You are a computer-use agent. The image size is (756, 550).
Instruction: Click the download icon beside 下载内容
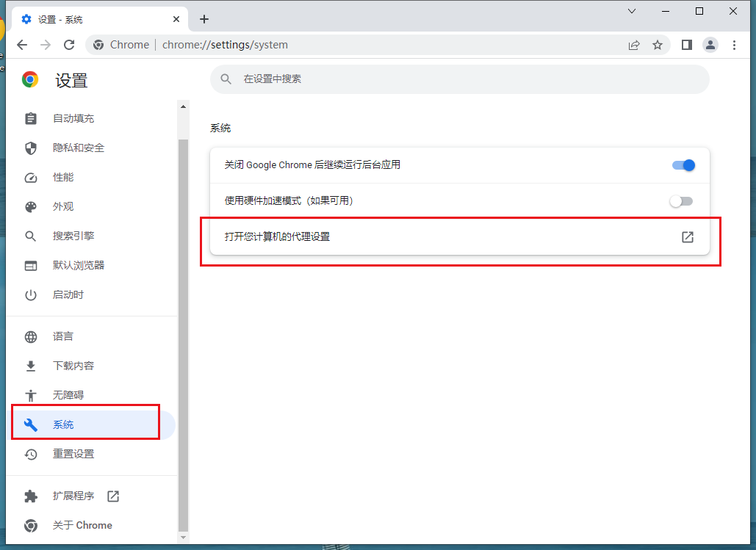31,366
